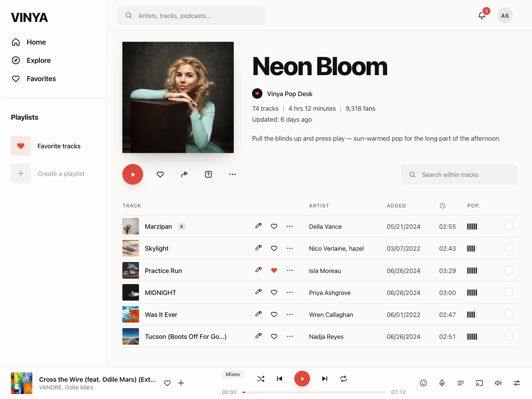This screenshot has height=399, width=532.
Task: Toggle shuffle in the player
Action: [x=261, y=379]
